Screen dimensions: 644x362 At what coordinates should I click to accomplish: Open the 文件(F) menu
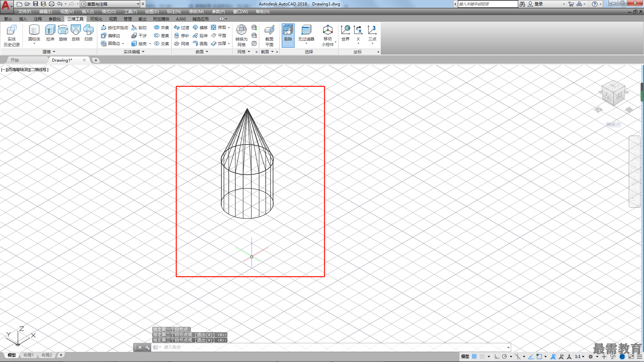tap(25, 12)
